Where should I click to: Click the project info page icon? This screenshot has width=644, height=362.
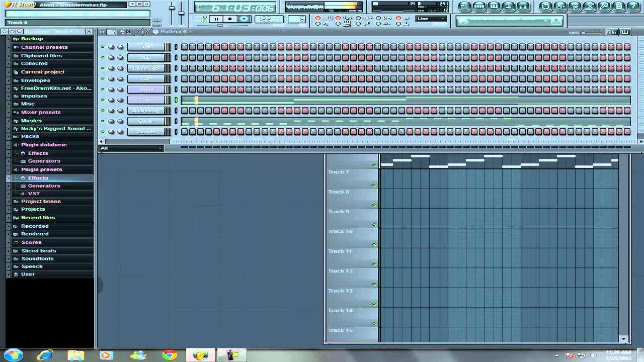click(618, 7)
